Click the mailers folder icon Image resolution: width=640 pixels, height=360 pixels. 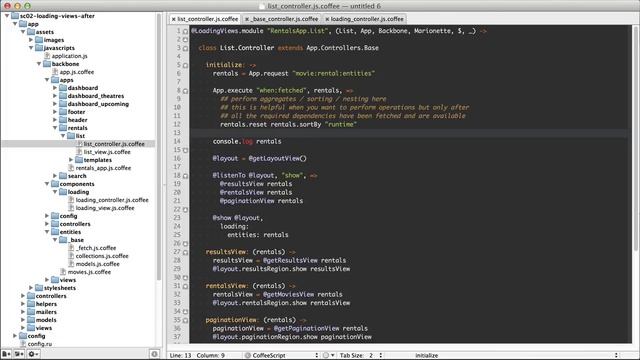click(x=31, y=312)
